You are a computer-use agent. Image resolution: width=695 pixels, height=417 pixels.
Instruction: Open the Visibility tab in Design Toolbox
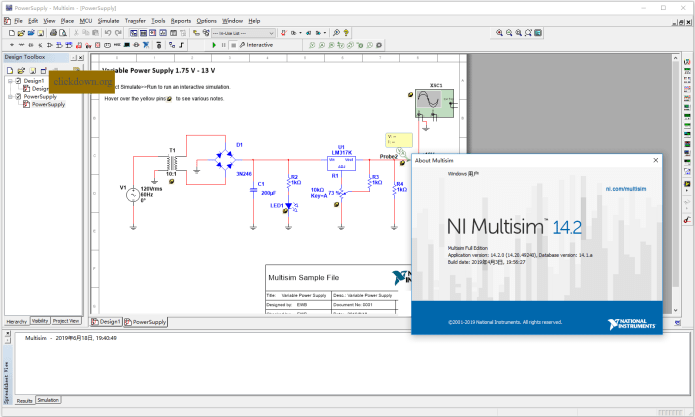40,321
